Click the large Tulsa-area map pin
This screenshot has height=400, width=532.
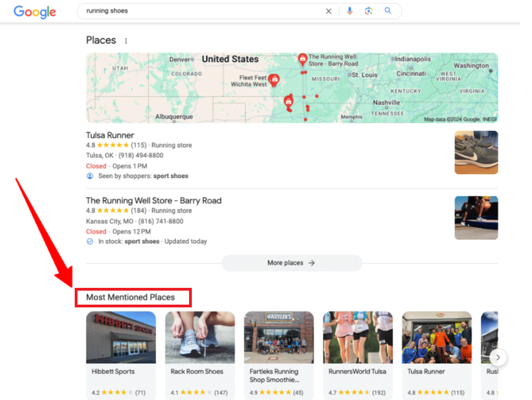pos(288,102)
